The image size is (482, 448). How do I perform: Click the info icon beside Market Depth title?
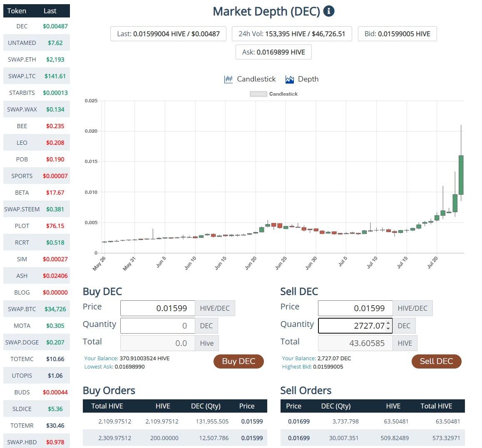(328, 11)
